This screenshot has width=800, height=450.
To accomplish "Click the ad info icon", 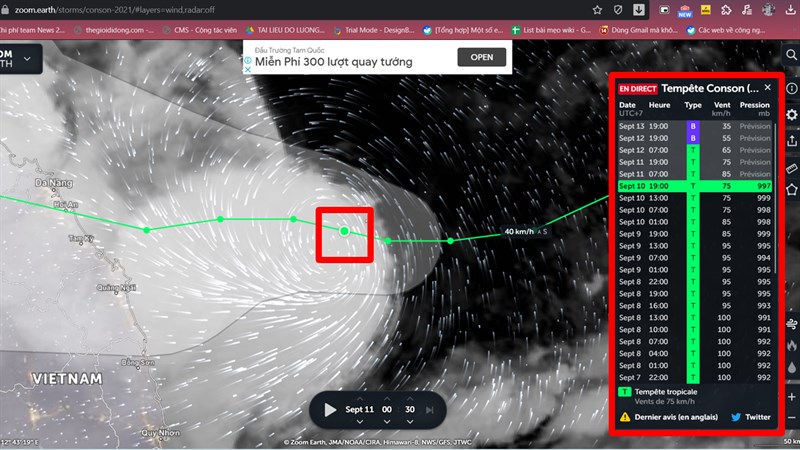I will point(247,60).
